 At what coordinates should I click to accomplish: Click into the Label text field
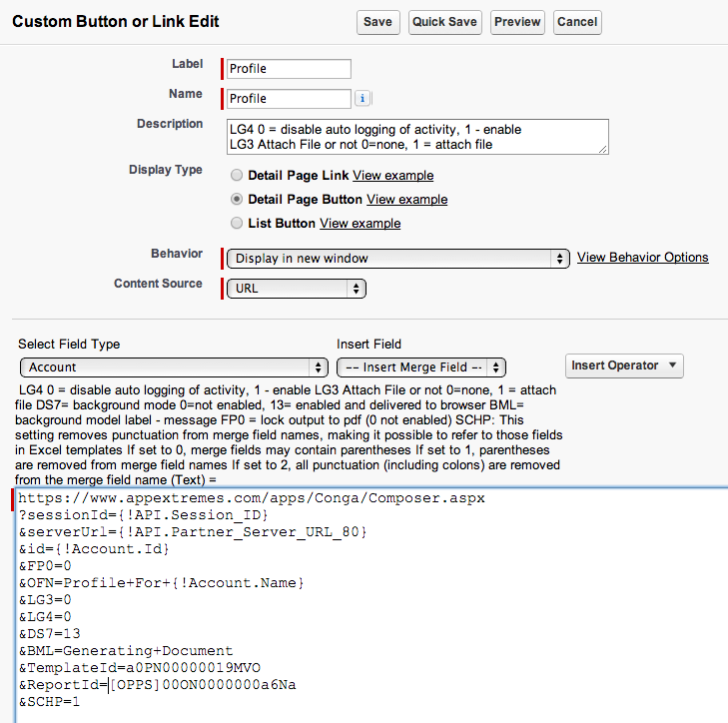click(x=289, y=69)
